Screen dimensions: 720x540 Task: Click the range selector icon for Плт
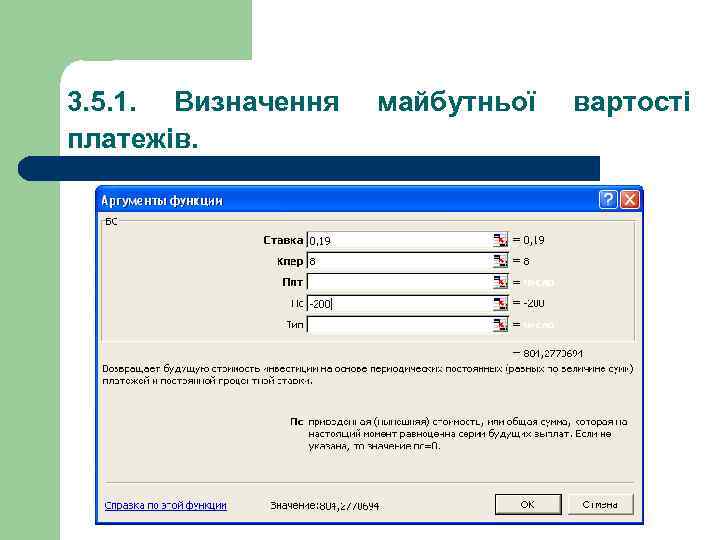(501, 282)
